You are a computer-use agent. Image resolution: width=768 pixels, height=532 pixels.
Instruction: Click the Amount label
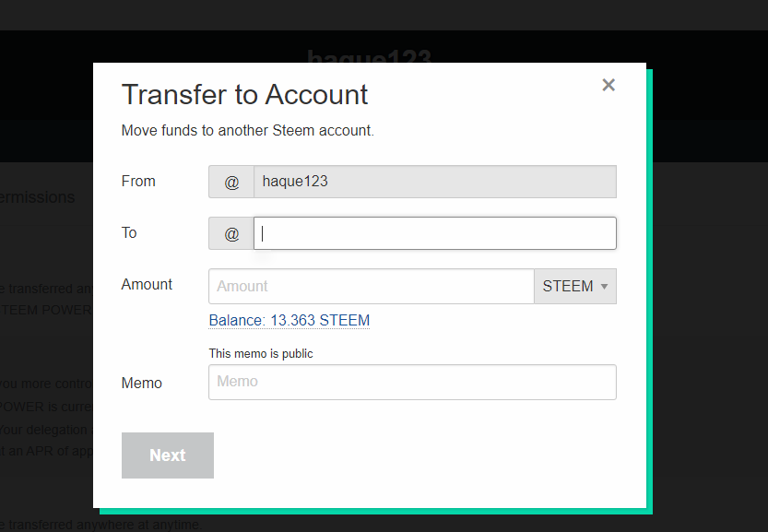147,285
